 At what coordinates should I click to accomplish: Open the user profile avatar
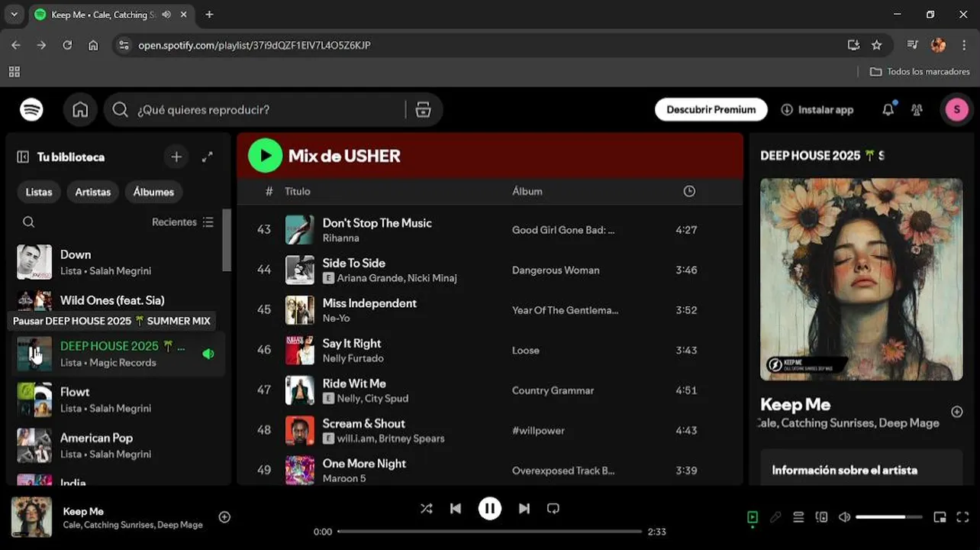click(x=956, y=110)
